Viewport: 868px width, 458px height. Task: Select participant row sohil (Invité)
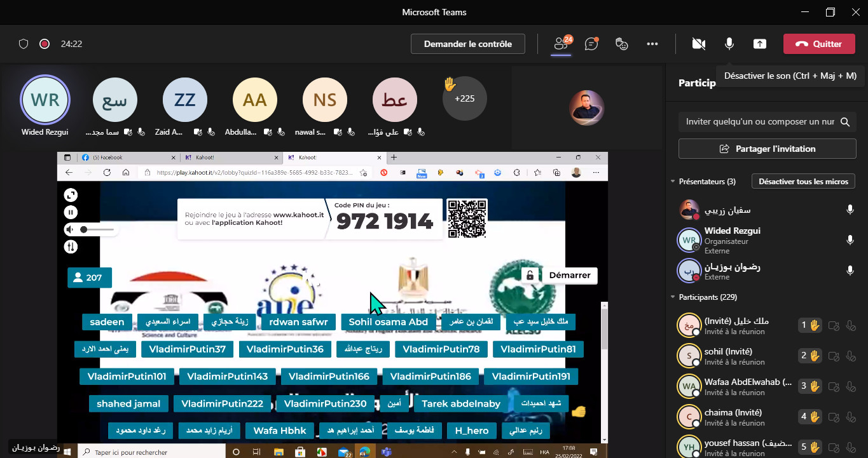point(767,356)
